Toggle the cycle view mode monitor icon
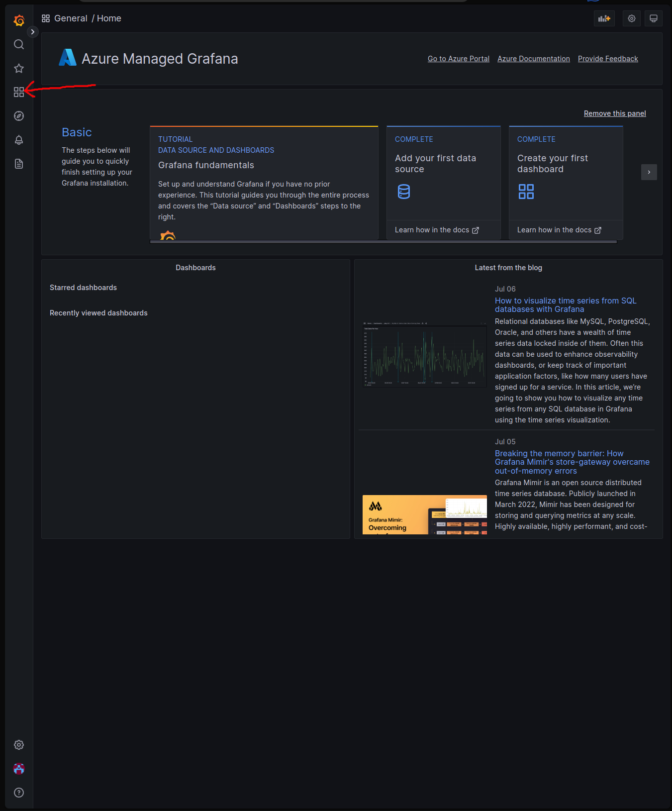This screenshot has height=811, width=672. [654, 18]
